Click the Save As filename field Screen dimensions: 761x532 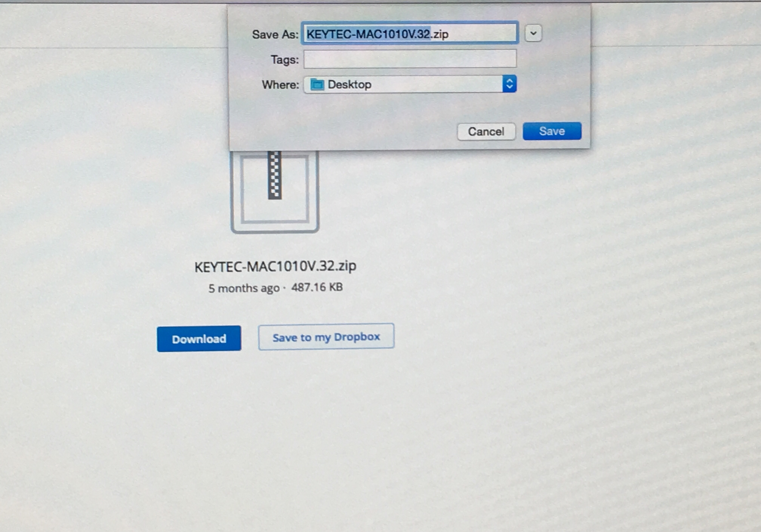click(x=410, y=33)
